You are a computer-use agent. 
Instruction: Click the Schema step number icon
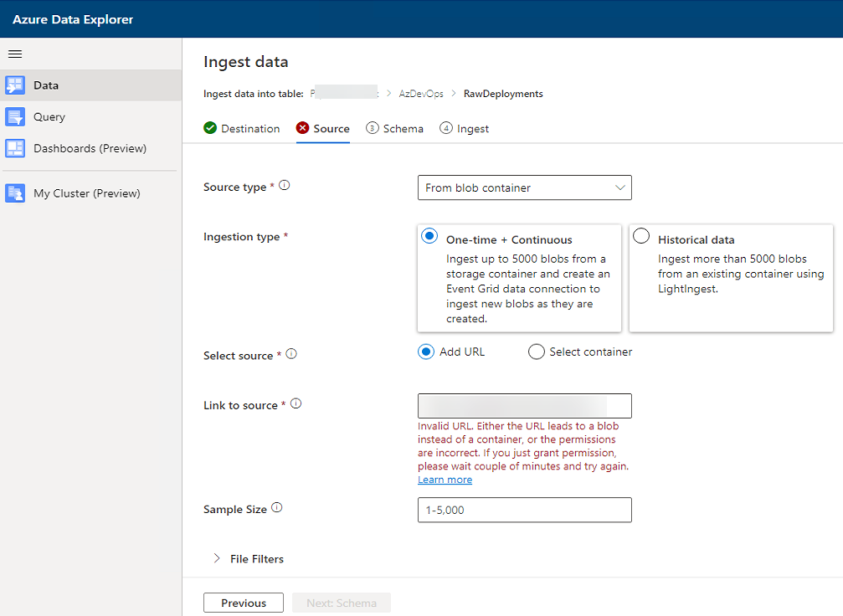coord(372,128)
